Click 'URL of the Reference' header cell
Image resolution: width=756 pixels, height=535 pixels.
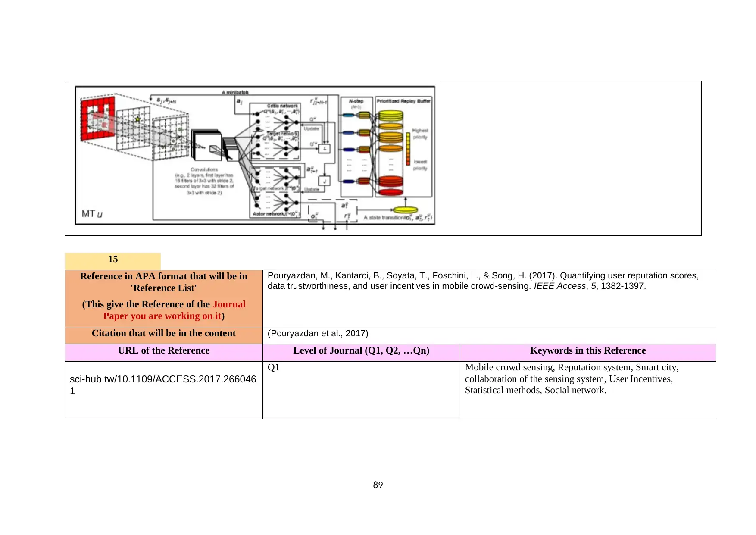point(164,353)
